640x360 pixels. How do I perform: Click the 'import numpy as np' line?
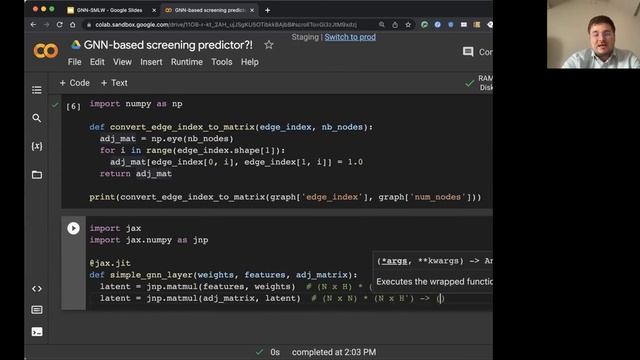[136, 104]
